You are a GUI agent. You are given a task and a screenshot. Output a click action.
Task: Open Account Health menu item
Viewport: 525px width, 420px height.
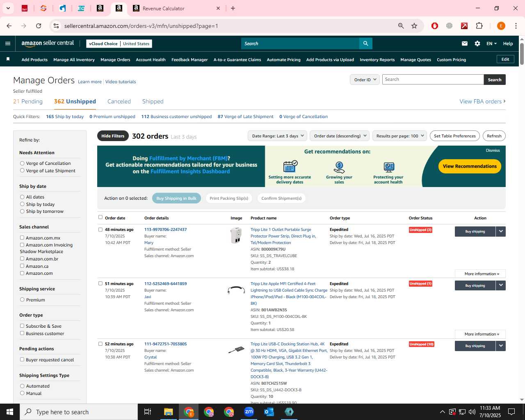click(151, 59)
